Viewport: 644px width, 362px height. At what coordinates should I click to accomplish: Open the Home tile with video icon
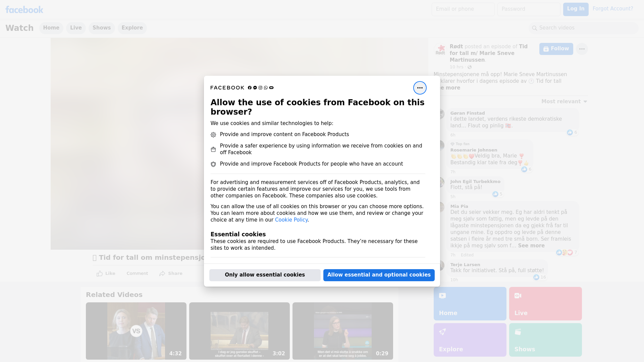coord(470,303)
